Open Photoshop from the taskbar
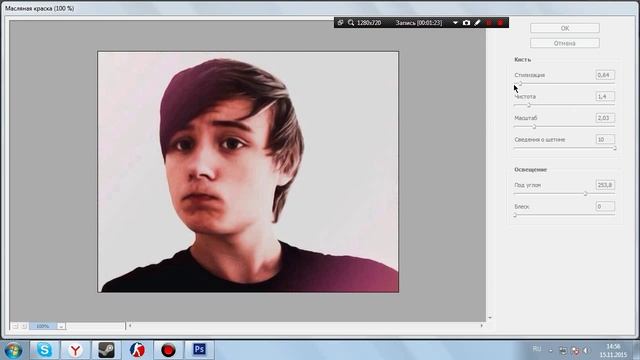This screenshot has width=640, height=360. click(x=199, y=350)
